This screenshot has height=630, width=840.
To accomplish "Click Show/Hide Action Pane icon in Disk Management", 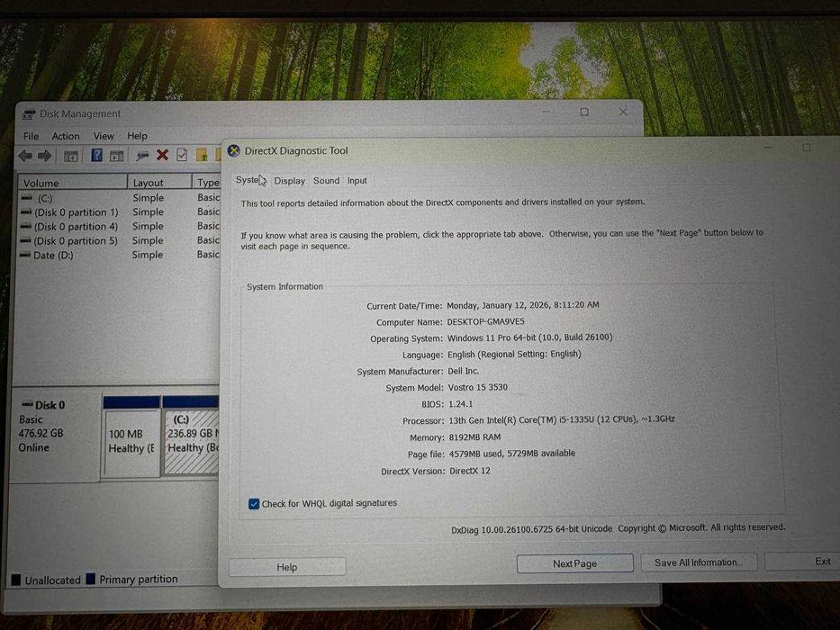I will coord(117,156).
